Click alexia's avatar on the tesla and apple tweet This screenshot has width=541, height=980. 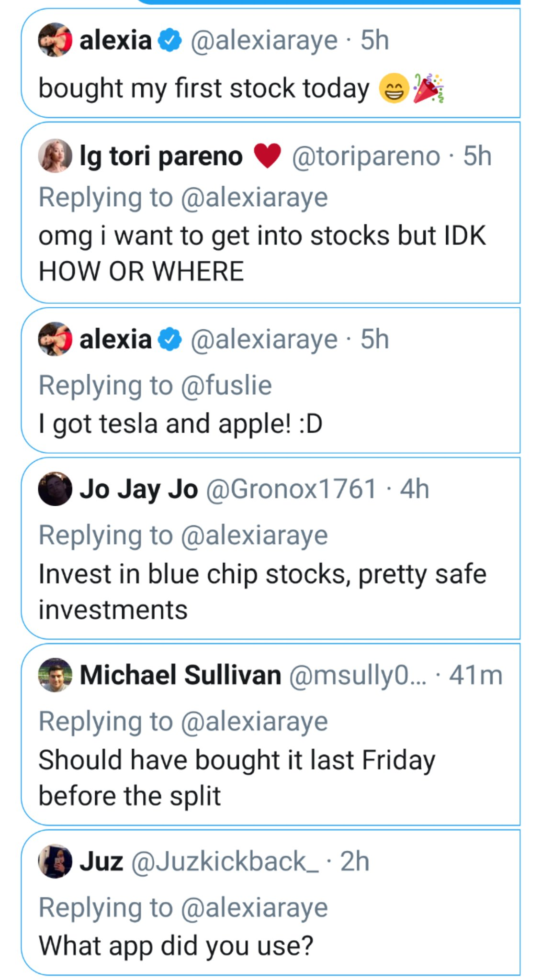click(55, 339)
